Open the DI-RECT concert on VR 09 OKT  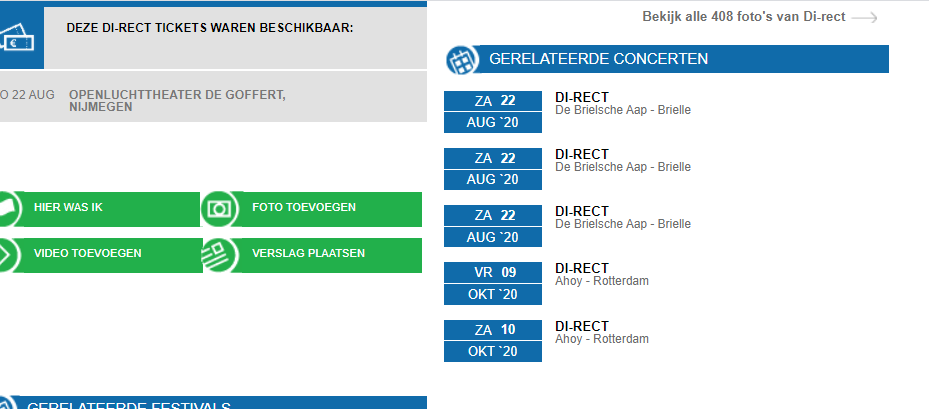click(582, 268)
